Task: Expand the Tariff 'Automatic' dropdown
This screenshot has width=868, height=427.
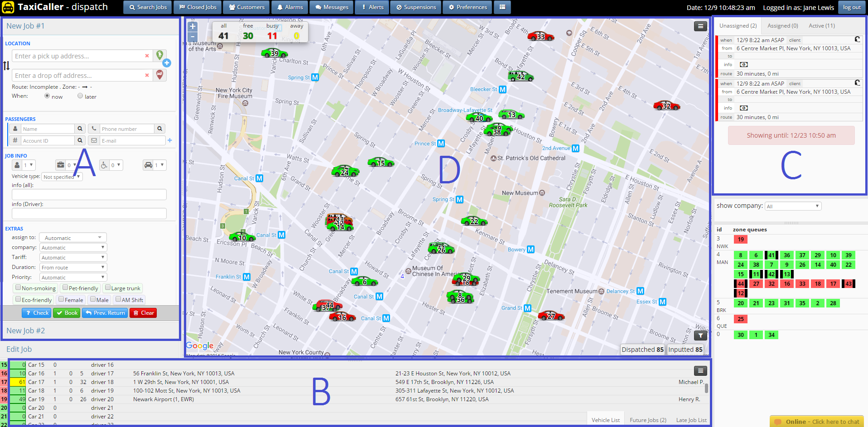Action: tap(72, 257)
